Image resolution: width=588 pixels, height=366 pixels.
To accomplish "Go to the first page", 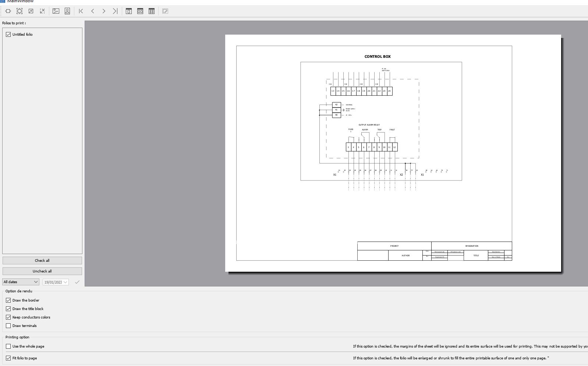I will click(81, 11).
